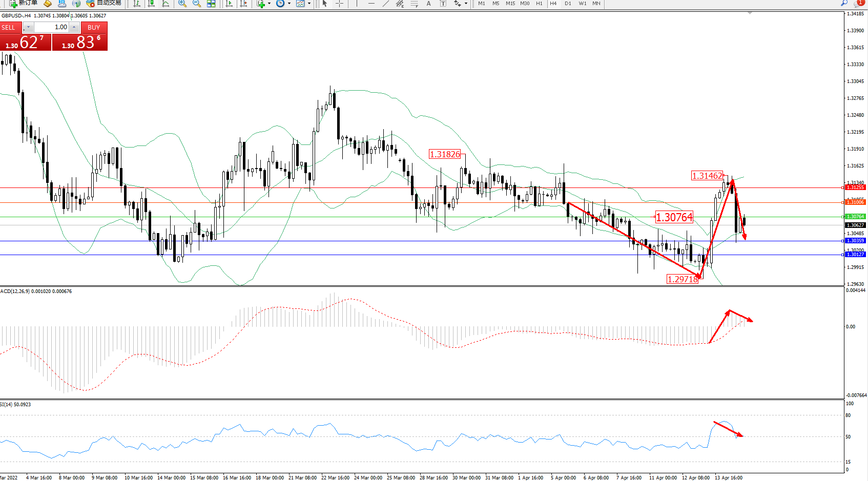Image resolution: width=868 pixels, height=481 pixels.
Task: Click the zoom out magnifier icon
Action: click(196, 4)
